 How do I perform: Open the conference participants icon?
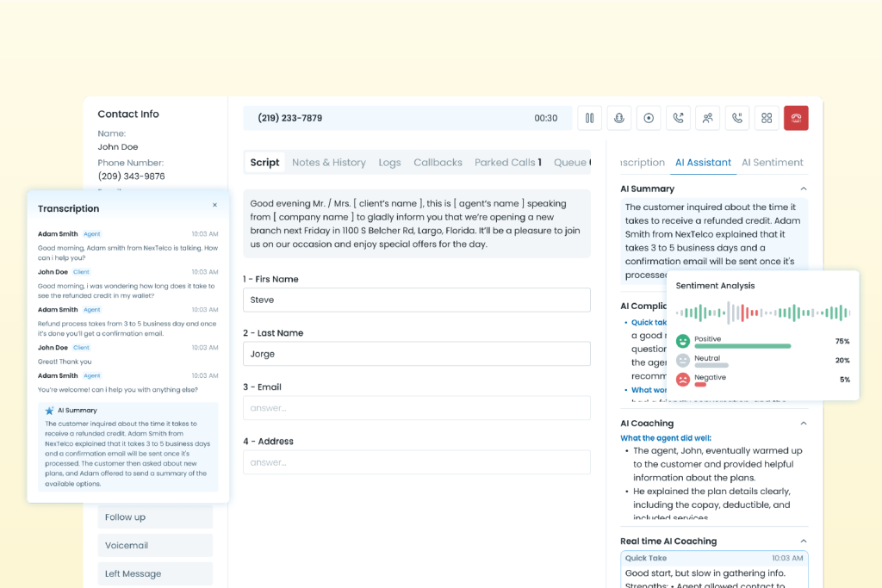pyautogui.click(x=707, y=118)
